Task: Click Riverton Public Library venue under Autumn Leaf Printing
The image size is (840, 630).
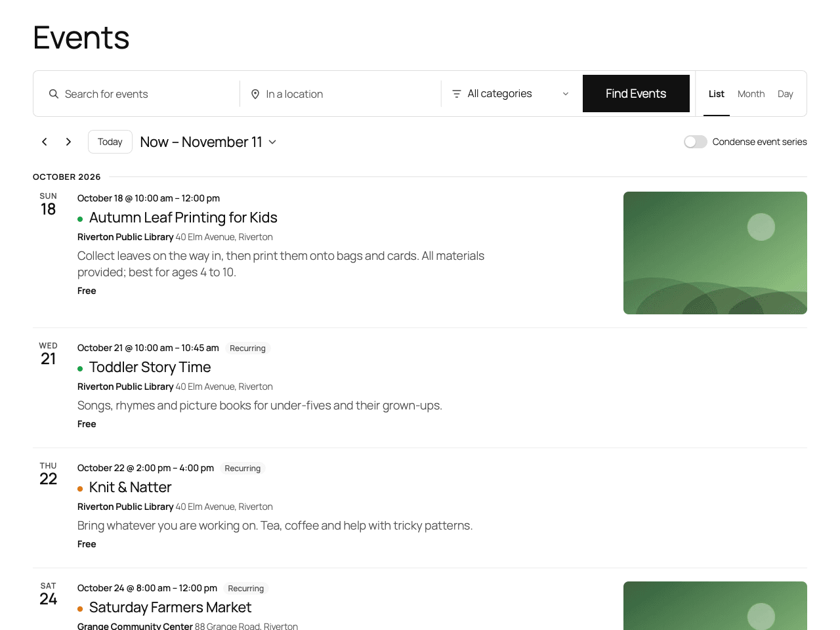Action: (125, 237)
